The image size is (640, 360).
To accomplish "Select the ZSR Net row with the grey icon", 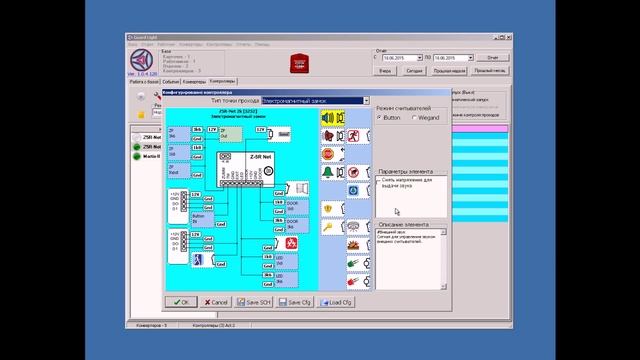I will [x=146, y=138].
